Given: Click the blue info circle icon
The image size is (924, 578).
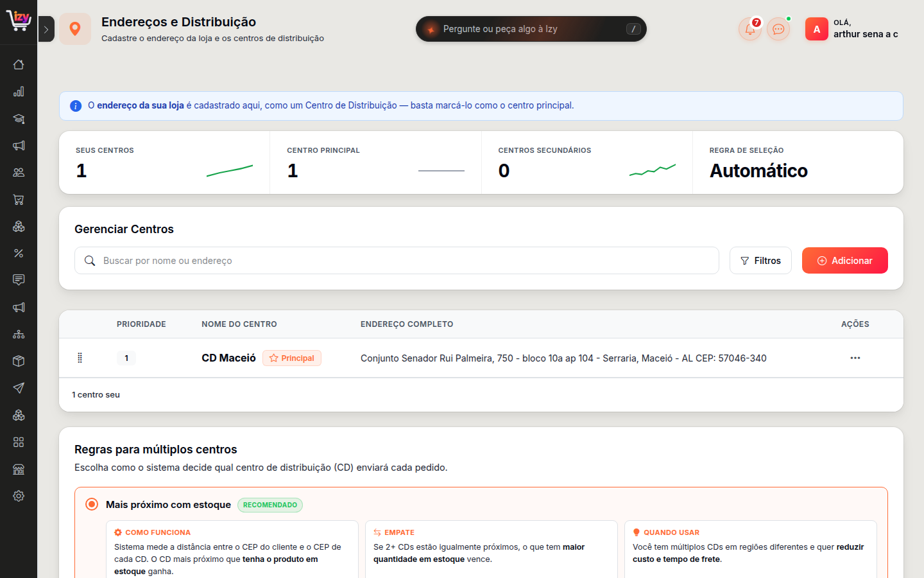Looking at the screenshot, I should (76, 106).
